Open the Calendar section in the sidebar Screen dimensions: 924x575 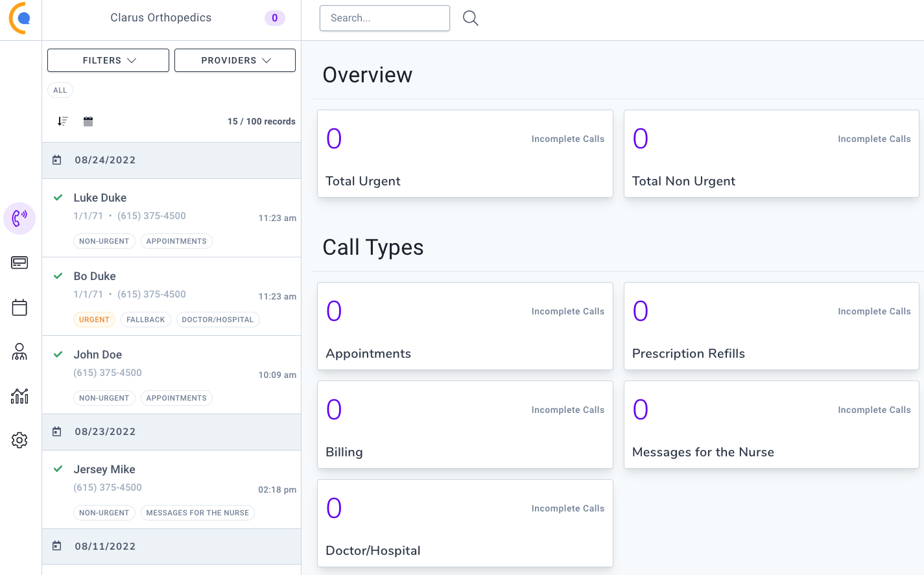tap(19, 307)
